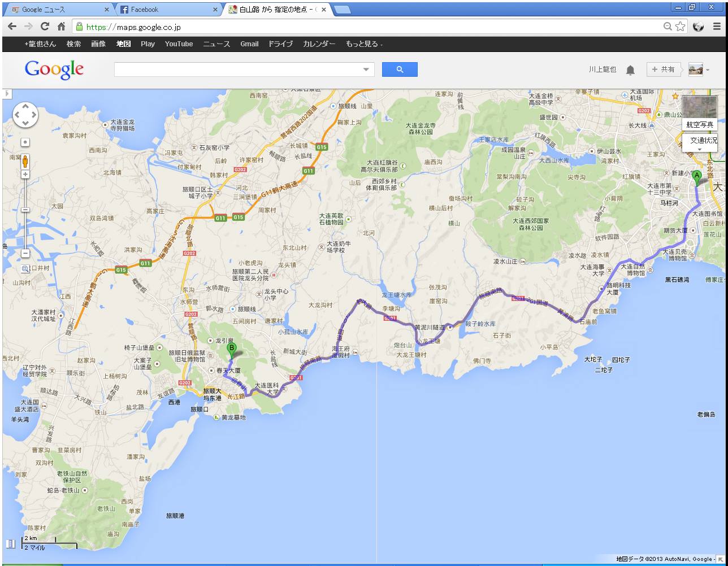Open the account profile picture dropdown
This screenshot has width=728, height=566.
pyautogui.click(x=699, y=69)
